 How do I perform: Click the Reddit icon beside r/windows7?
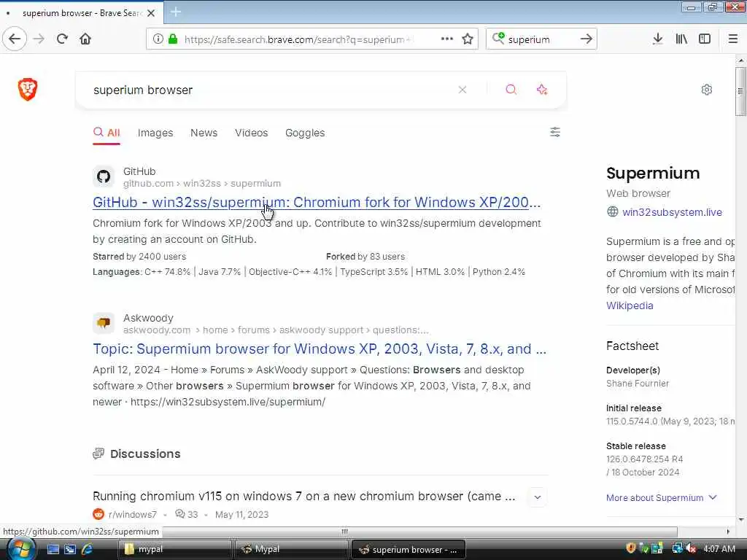click(x=98, y=514)
